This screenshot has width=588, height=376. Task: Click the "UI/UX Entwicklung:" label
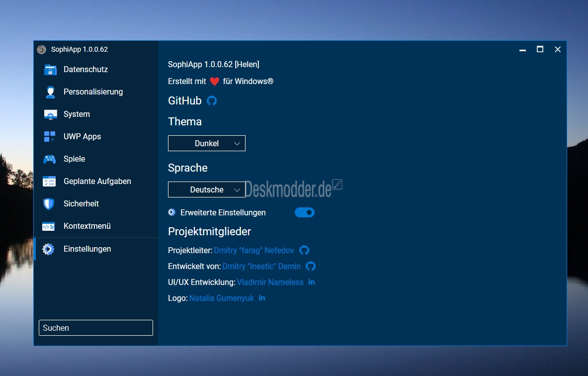click(202, 282)
